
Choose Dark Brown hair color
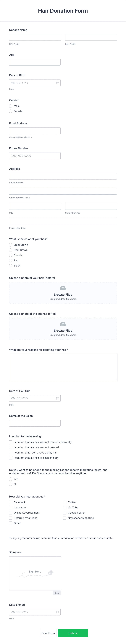pyautogui.click(x=10, y=250)
